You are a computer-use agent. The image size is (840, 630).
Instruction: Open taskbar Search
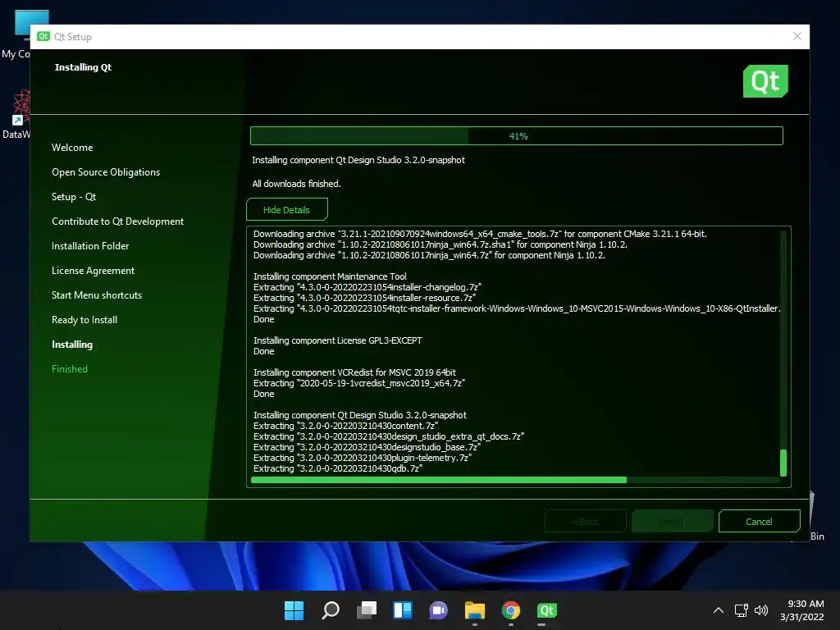click(330, 610)
